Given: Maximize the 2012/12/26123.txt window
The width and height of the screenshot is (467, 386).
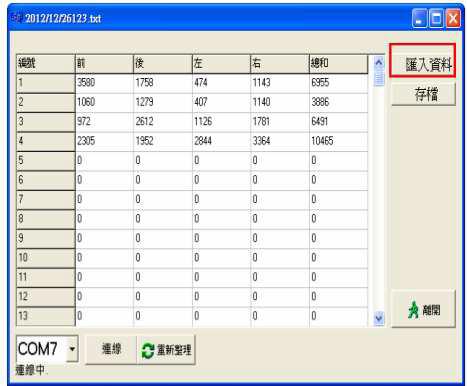Looking at the screenshot, I should [x=436, y=18].
